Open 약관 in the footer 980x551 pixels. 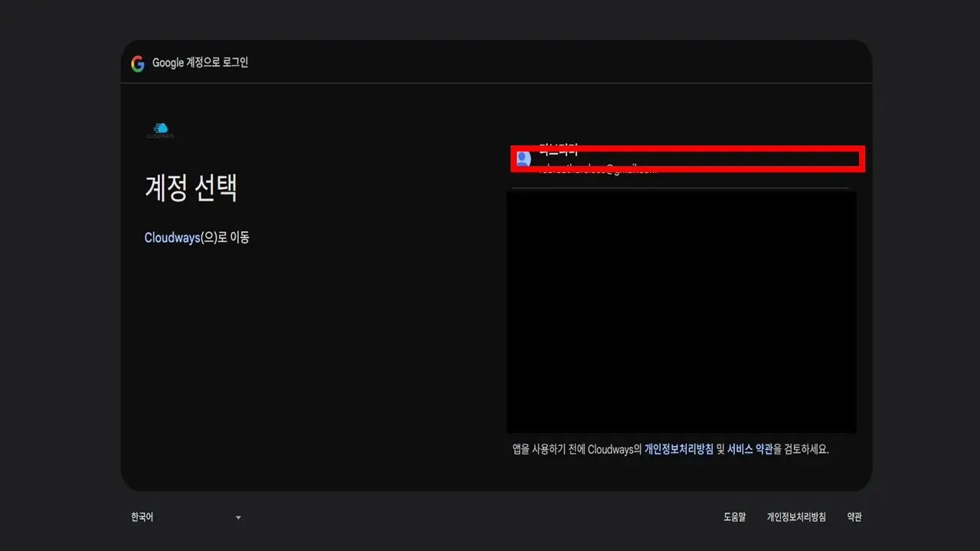pos(854,517)
